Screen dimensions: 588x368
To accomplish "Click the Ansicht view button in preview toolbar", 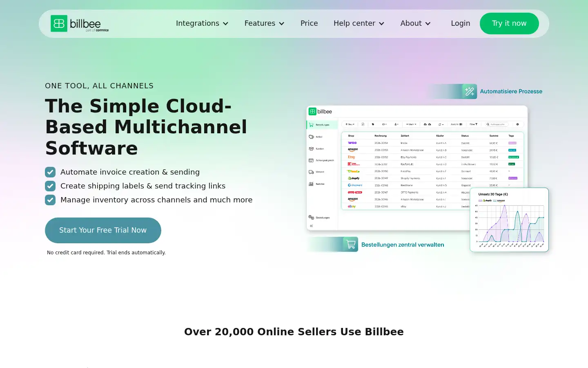I will point(457,124).
